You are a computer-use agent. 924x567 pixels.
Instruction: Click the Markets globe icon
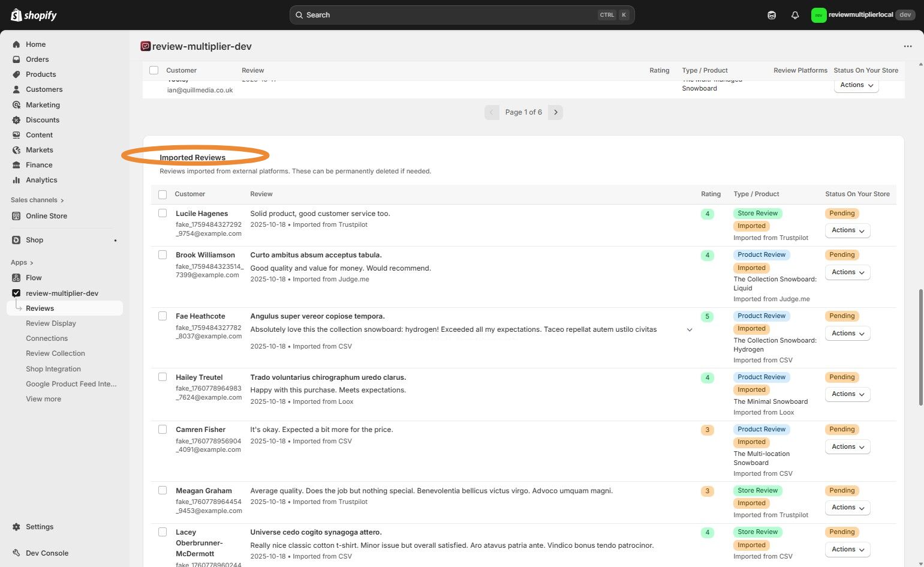(x=16, y=150)
